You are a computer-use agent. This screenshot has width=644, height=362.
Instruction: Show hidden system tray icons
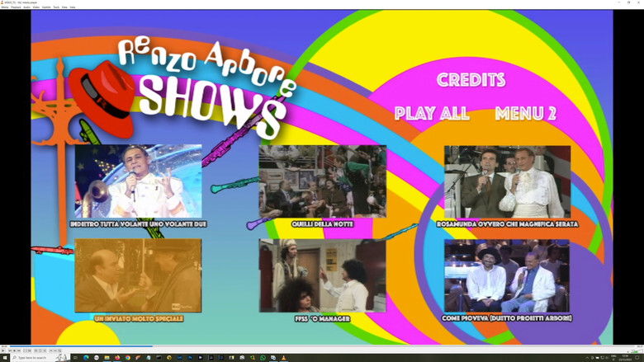[587, 358]
